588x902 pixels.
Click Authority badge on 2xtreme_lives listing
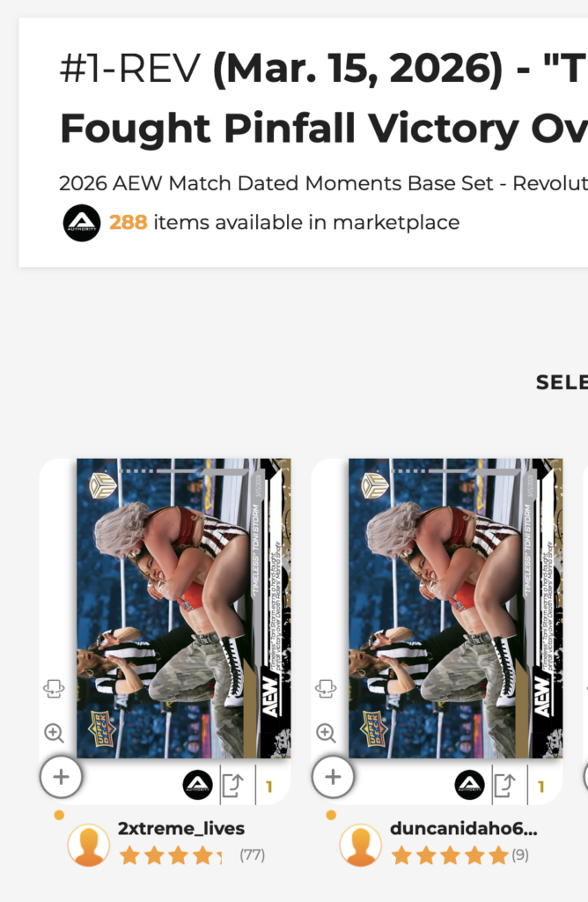coord(198,785)
